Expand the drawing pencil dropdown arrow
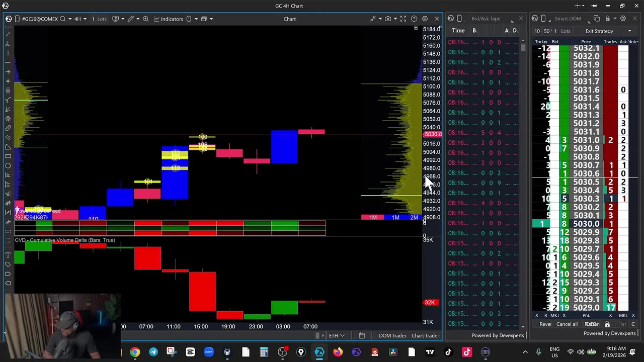This screenshot has height=362, width=644. pos(137,19)
